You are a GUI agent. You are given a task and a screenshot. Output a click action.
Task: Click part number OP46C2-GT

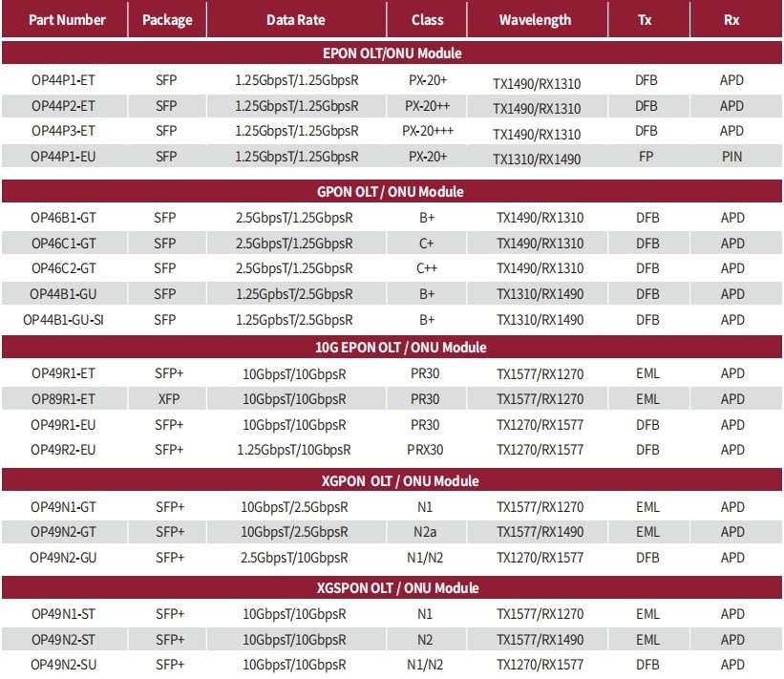pyautogui.click(x=63, y=268)
